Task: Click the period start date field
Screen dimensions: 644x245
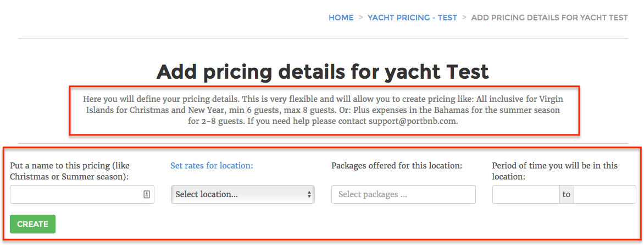Action: click(x=526, y=194)
